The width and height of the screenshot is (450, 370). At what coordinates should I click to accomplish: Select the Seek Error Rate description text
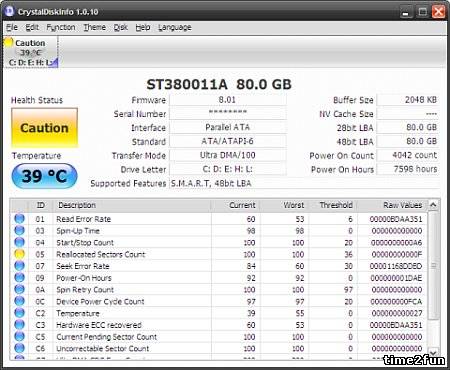point(83,266)
